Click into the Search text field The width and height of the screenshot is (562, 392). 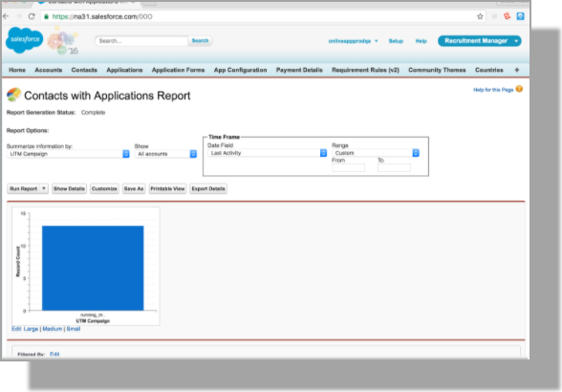(141, 41)
